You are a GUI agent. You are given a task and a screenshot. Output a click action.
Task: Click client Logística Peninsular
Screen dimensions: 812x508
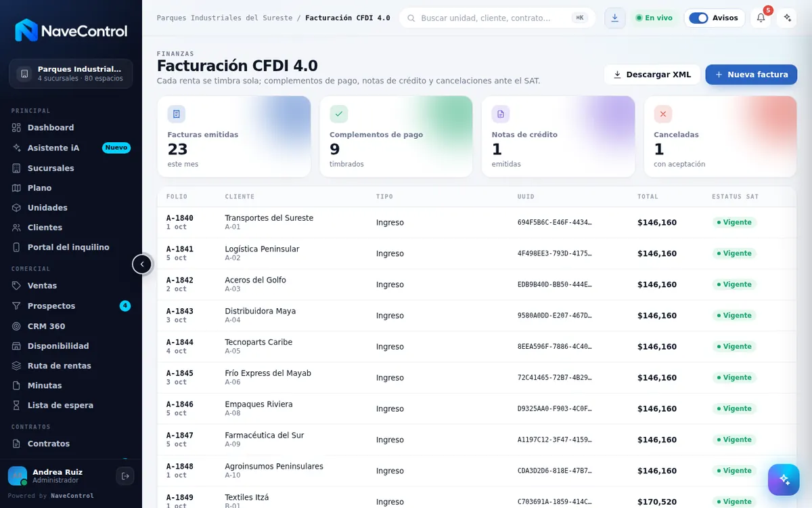(262, 249)
